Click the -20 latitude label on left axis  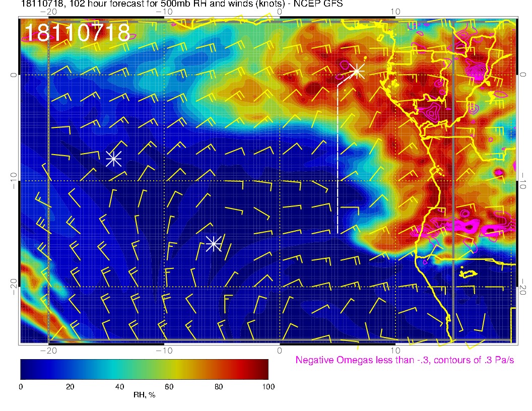coord(13,287)
